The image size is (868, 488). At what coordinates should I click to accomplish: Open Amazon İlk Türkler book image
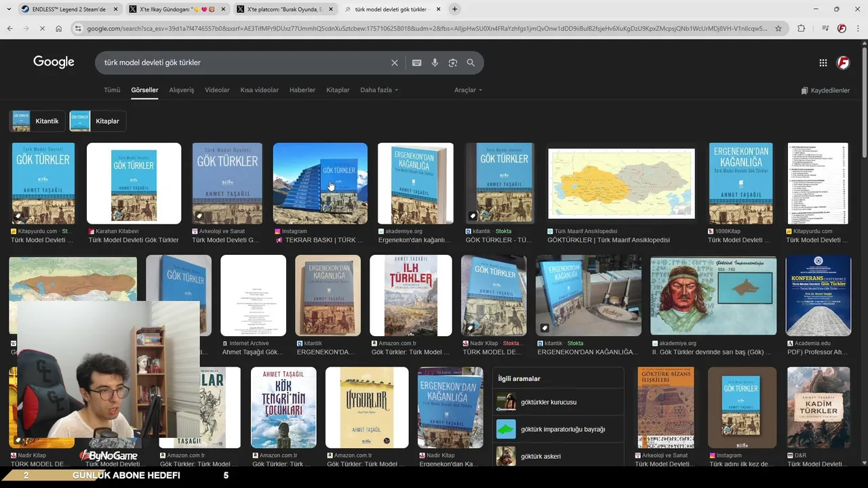[x=411, y=296]
